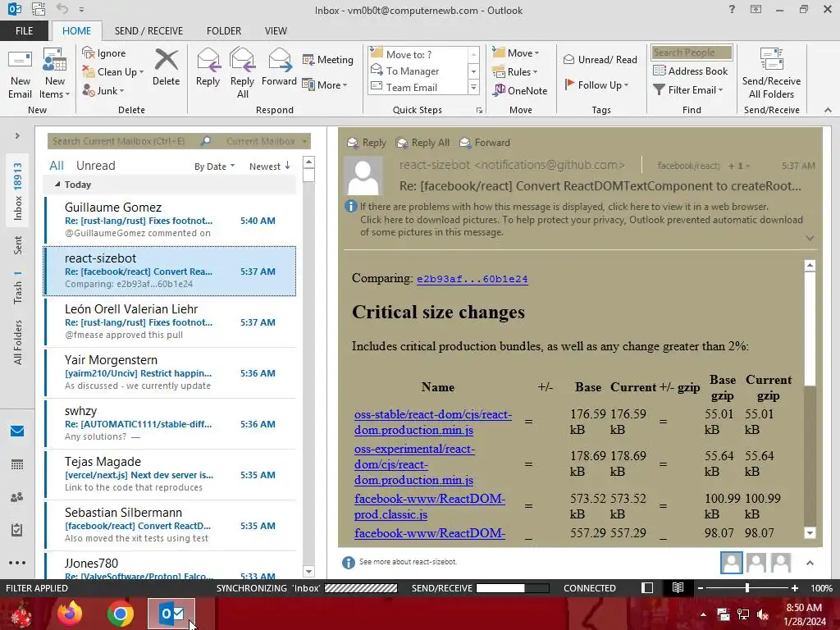The width and height of the screenshot is (840, 630).
Task: Click the zoom slider handle
Action: coord(747,588)
